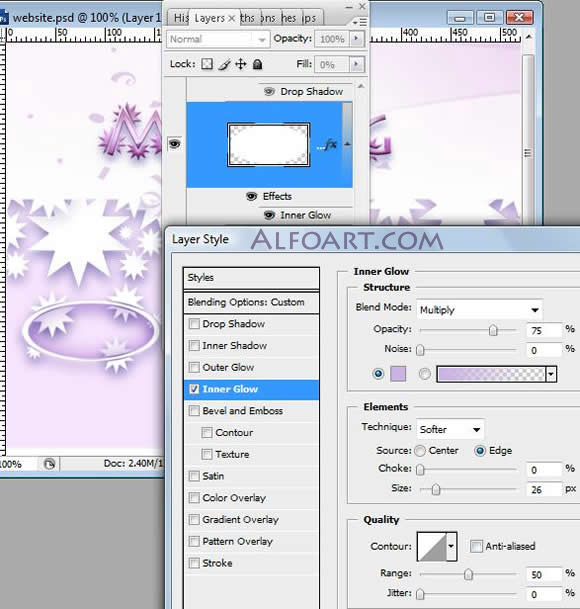Select the solid color radio button

(378, 374)
